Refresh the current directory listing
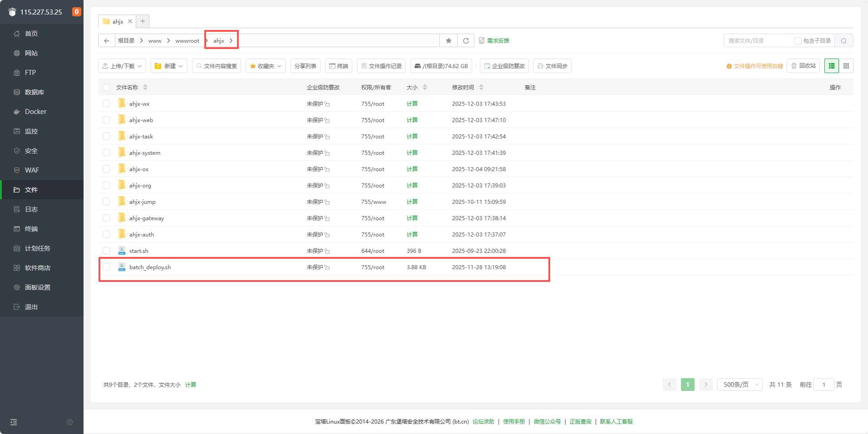The image size is (868, 434). (x=466, y=41)
